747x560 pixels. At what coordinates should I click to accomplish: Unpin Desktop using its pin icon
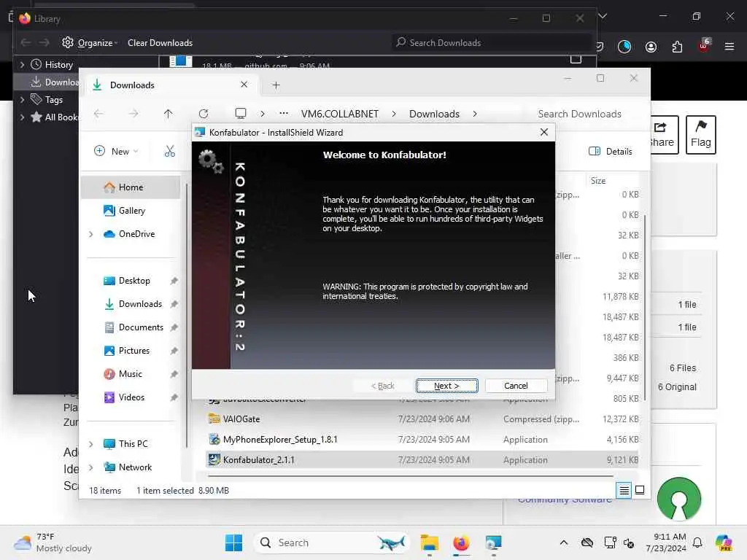point(174,281)
